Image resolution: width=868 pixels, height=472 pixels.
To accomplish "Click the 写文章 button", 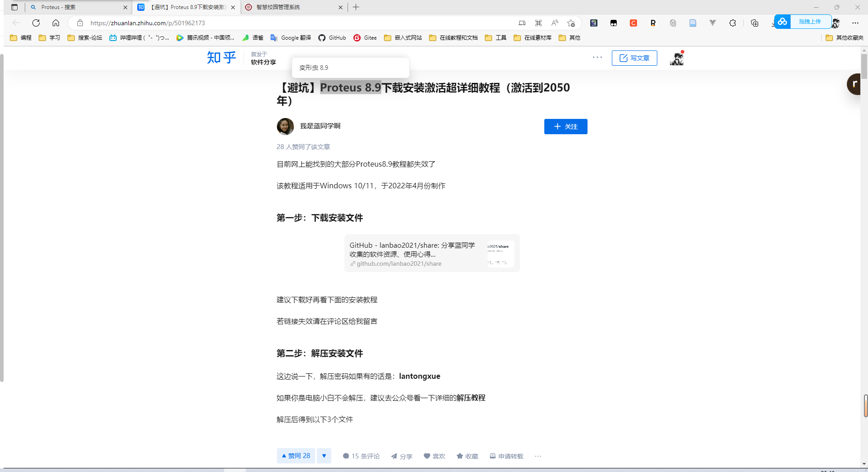I will pyautogui.click(x=634, y=58).
